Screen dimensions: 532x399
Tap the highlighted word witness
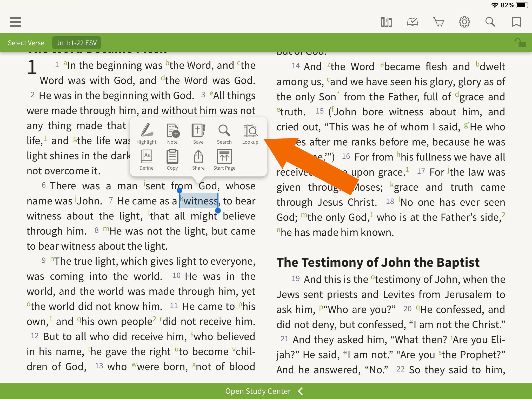coord(199,201)
